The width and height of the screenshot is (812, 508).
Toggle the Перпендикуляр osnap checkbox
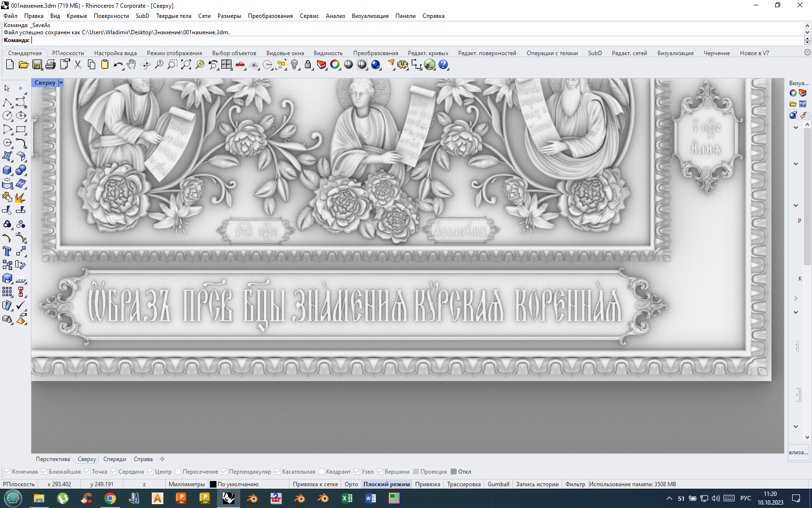(x=224, y=472)
